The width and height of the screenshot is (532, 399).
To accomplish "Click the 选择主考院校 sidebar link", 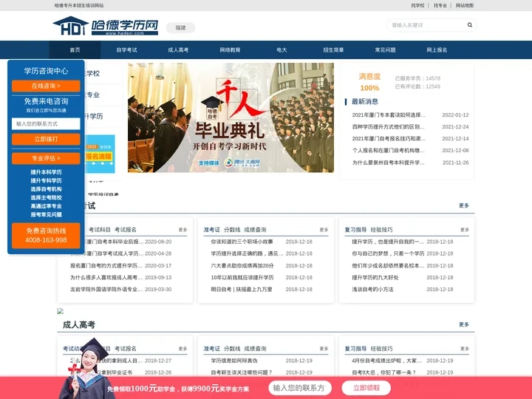I will point(46,197).
